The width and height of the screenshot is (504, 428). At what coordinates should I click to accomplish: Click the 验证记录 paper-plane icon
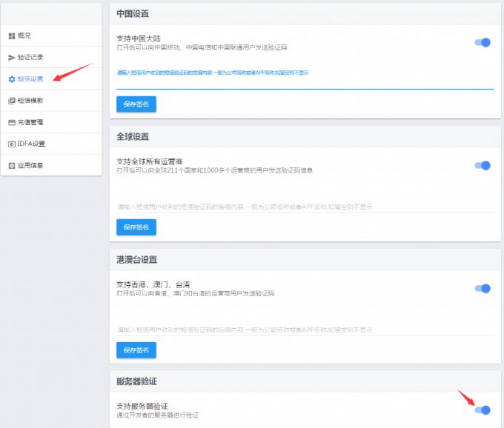12,58
